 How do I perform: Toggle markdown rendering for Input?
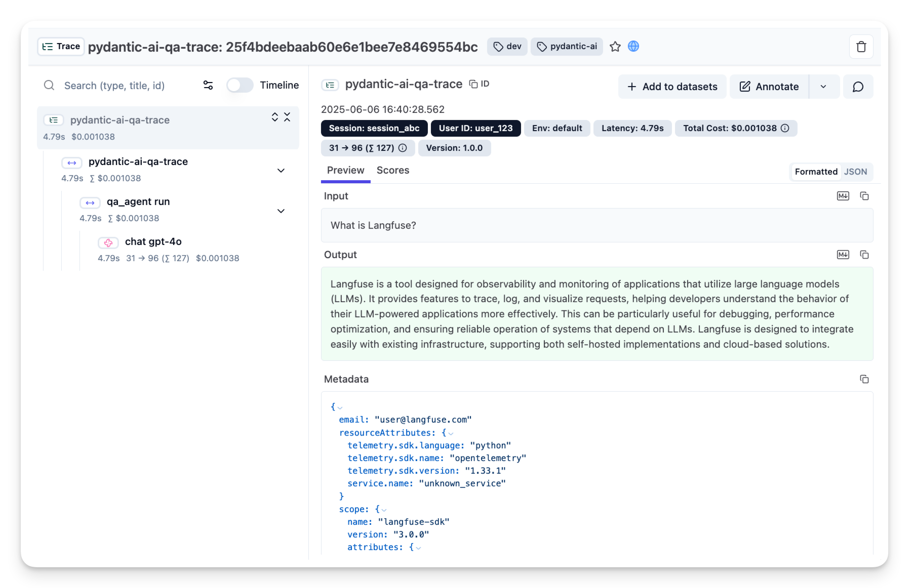pos(843,196)
